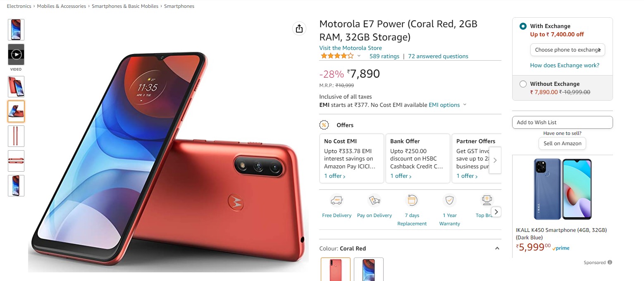The height and width of the screenshot is (281, 644).
Task: Select the With Exchange radio option
Action: pos(523,26)
